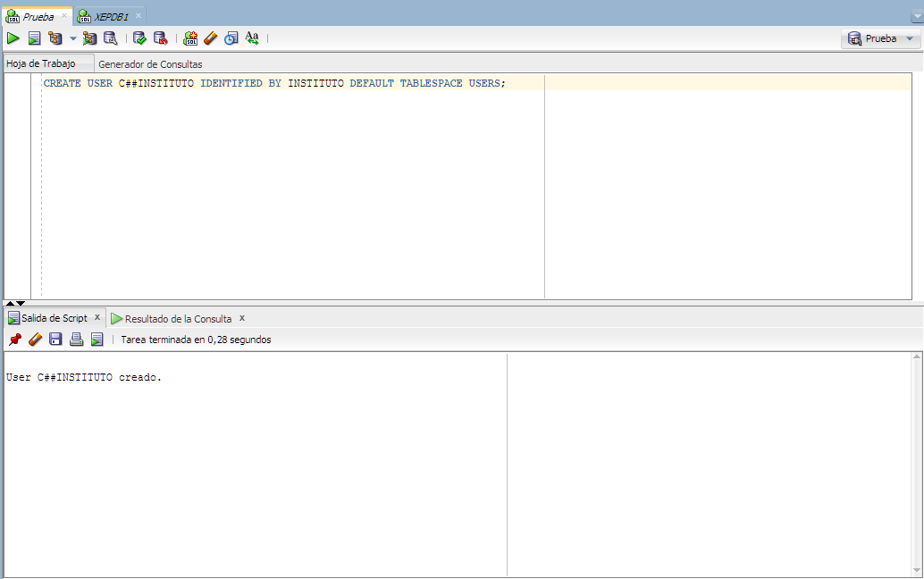
Task: Open the Resultado de la Consulta tab
Action: click(x=177, y=319)
